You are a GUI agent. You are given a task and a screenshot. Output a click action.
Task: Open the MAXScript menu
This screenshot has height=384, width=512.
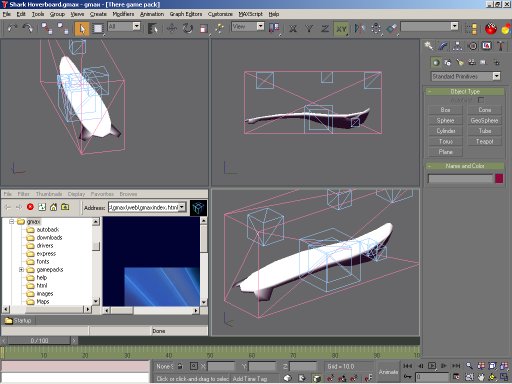[x=250, y=14]
